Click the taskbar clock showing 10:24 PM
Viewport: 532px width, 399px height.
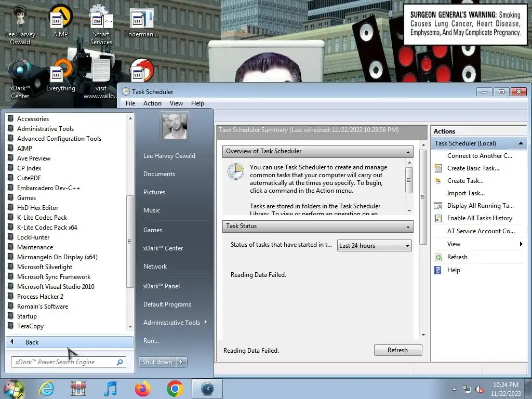[x=506, y=389]
